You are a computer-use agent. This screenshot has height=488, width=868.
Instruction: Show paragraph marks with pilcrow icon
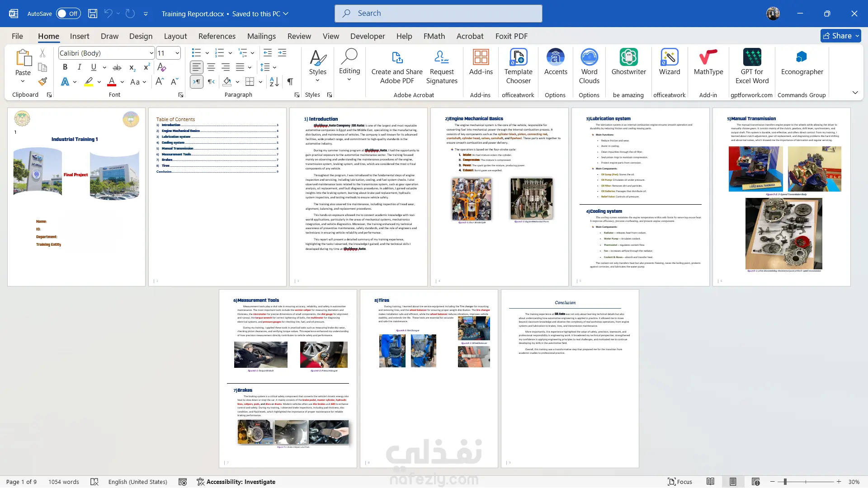pos(290,82)
